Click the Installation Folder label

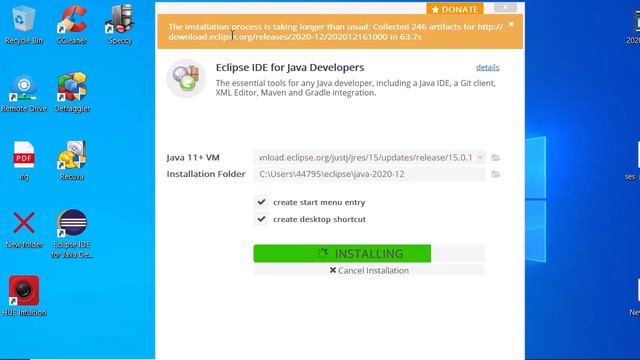pos(206,174)
